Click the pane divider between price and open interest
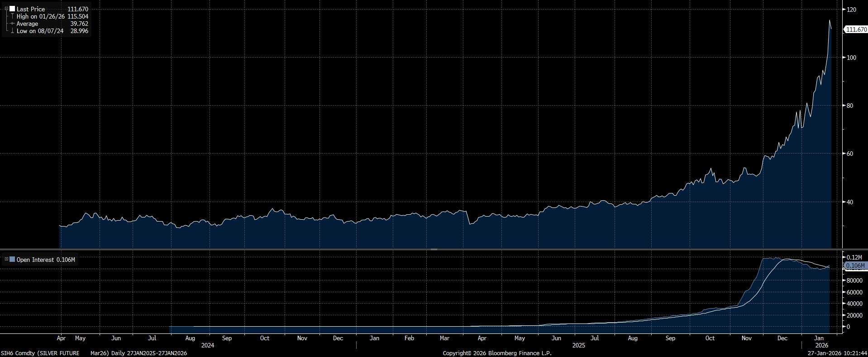The width and height of the screenshot is (868, 357). [x=434, y=249]
